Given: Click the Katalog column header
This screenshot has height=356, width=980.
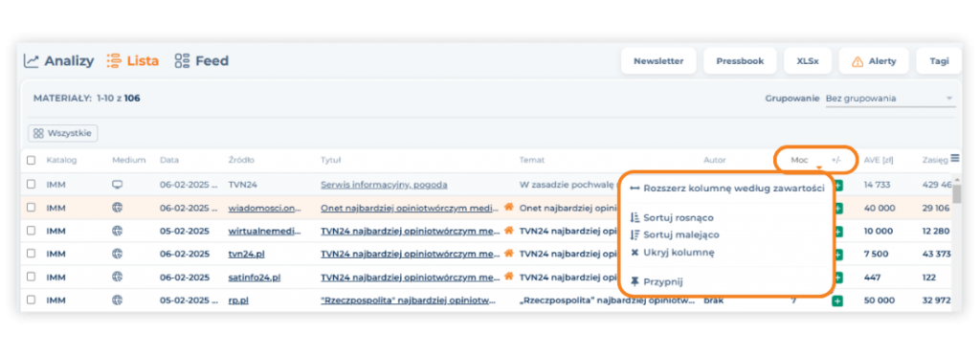Looking at the screenshot, I should (61, 161).
